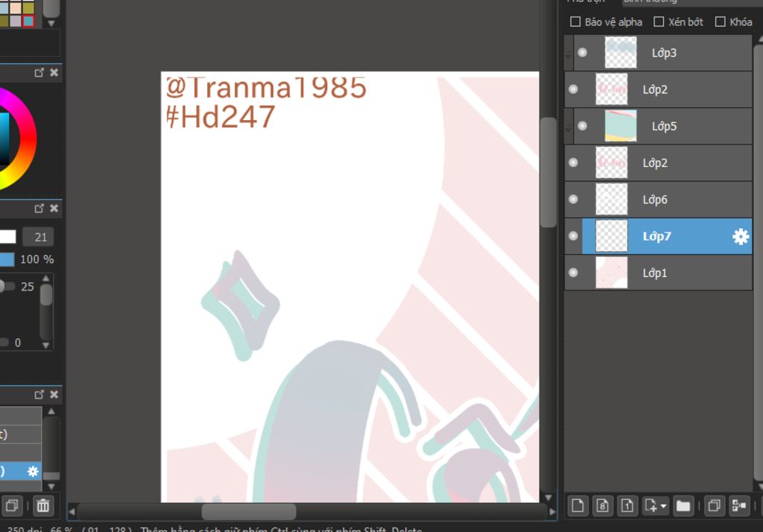Select the red-outlined cyan palette swatch
This screenshot has height=532, width=763.
28,21
